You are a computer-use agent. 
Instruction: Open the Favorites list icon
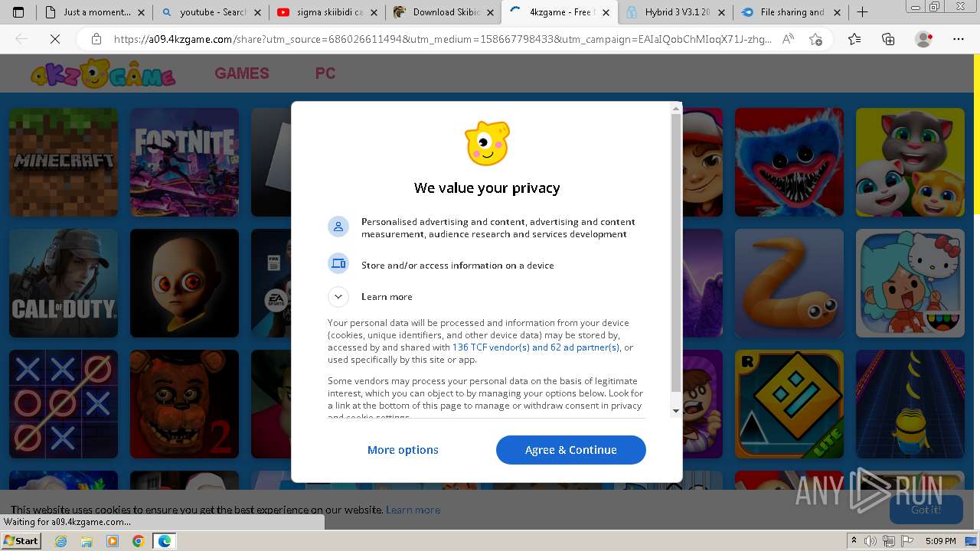click(x=854, y=39)
